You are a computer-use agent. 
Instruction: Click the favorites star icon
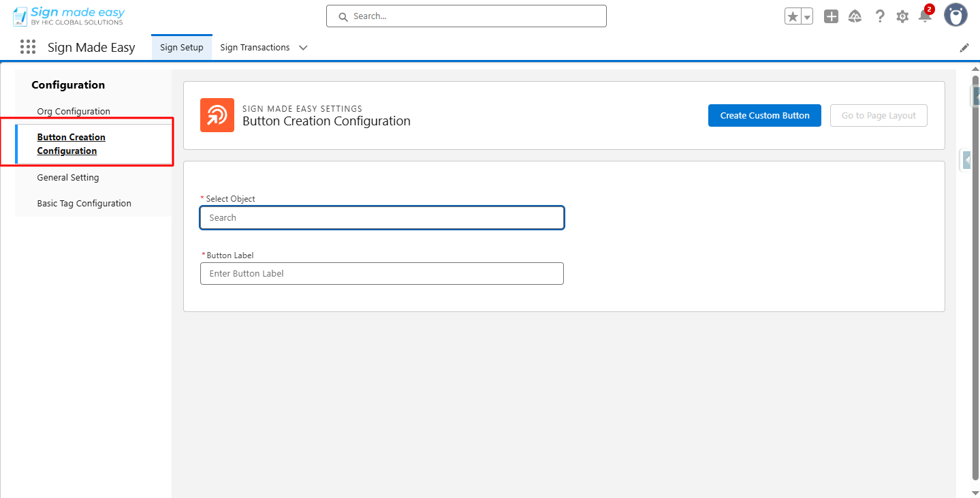click(793, 16)
